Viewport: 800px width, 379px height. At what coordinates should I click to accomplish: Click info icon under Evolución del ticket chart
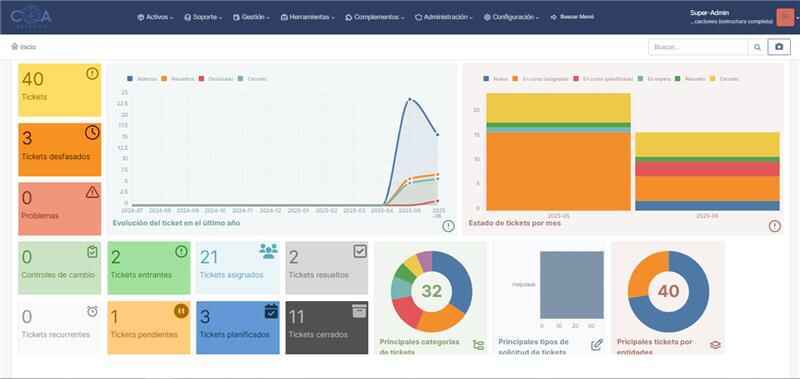[x=448, y=226]
